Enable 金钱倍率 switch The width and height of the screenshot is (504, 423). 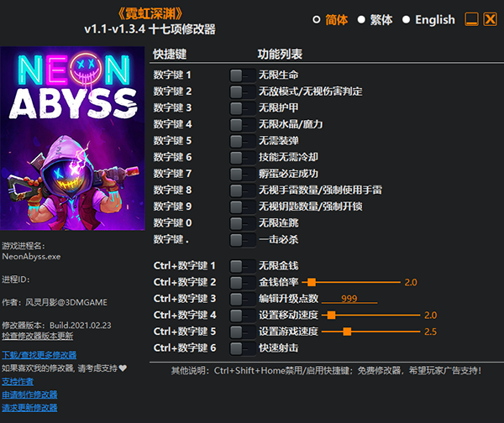click(x=243, y=283)
